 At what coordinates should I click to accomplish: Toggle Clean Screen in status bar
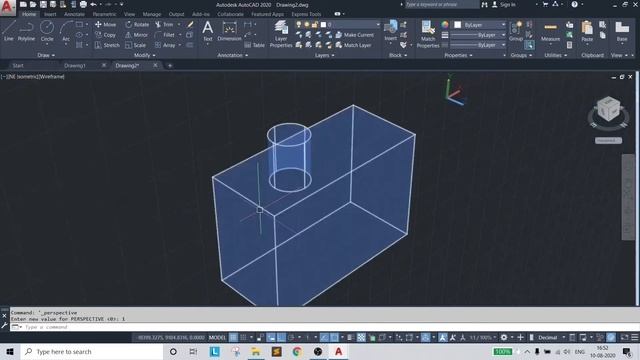[x=624, y=338]
